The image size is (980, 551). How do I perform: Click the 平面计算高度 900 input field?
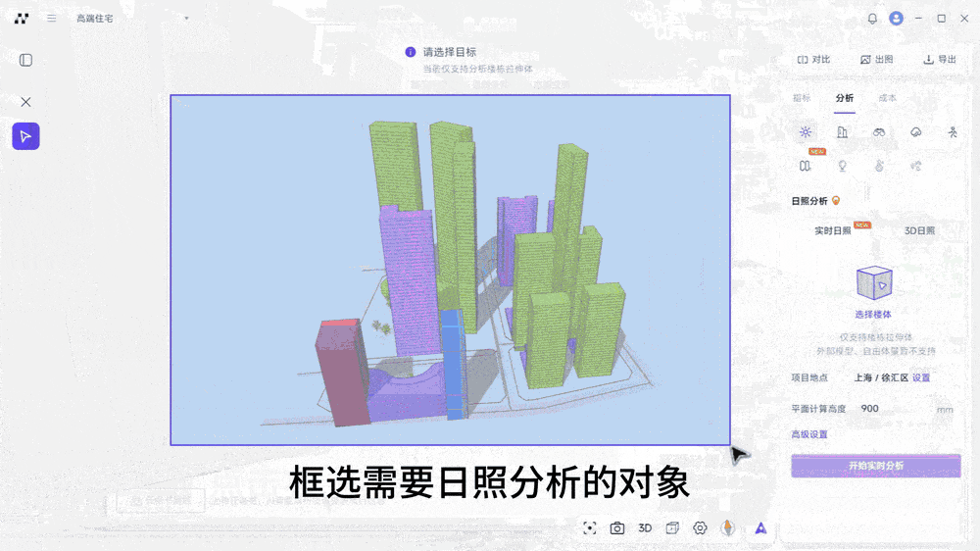pyautogui.click(x=892, y=409)
